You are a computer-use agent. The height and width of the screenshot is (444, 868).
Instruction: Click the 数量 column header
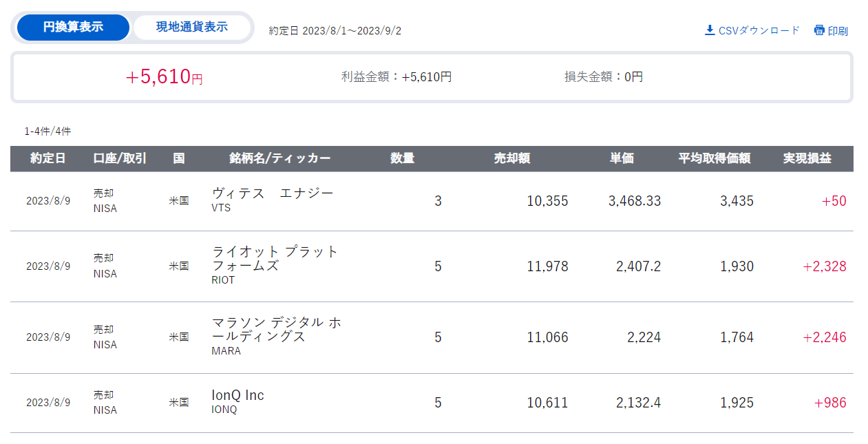coord(403,158)
